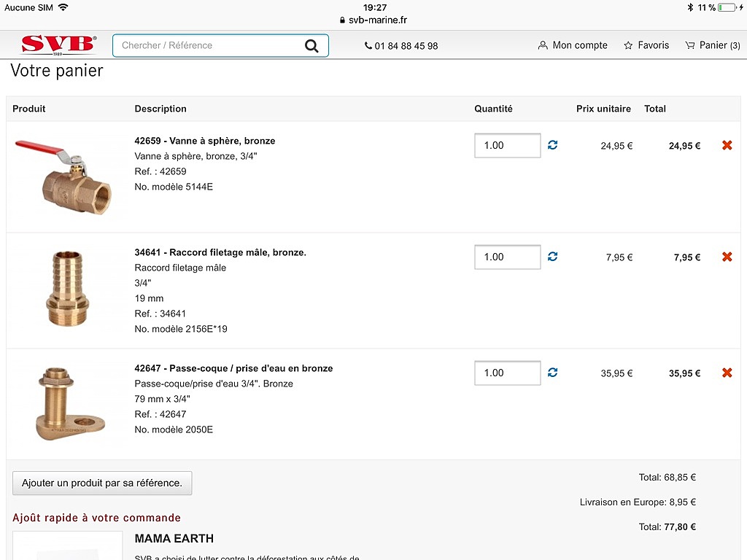Delete Passe-coque item from cart
Image resolution: width=747 pixels, height=560 pixels.
[727, 373]
